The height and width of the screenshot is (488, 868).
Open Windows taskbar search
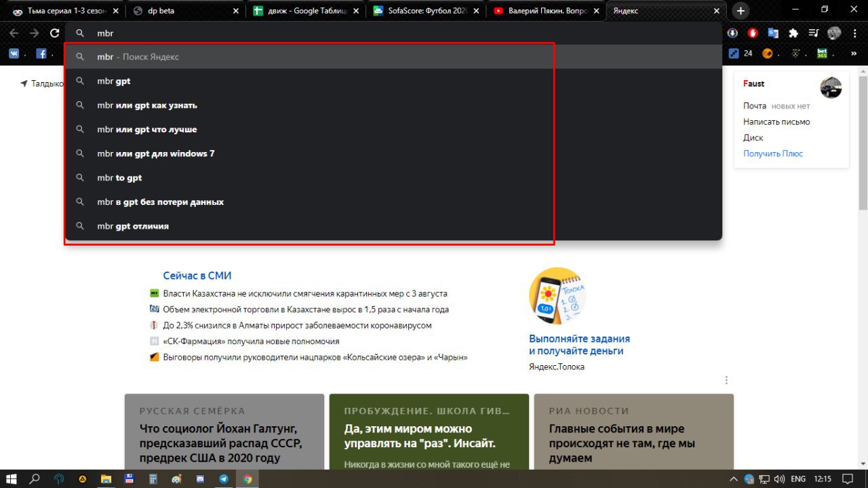pos(35,478)
